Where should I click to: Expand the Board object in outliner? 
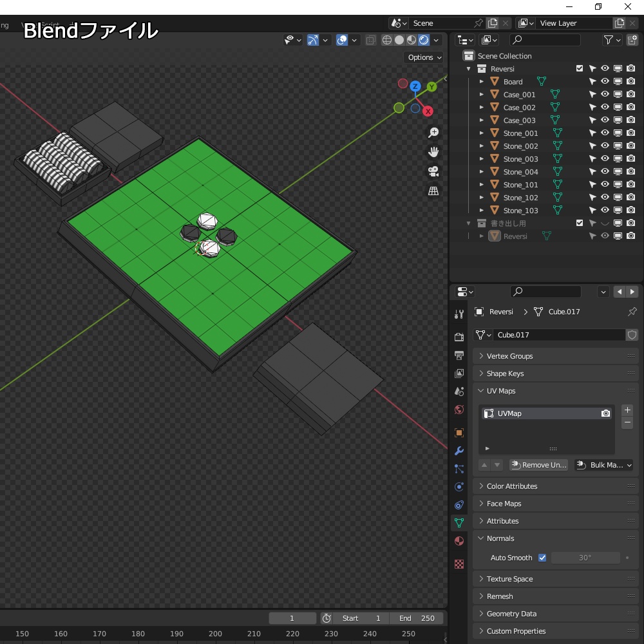(481, 81)
